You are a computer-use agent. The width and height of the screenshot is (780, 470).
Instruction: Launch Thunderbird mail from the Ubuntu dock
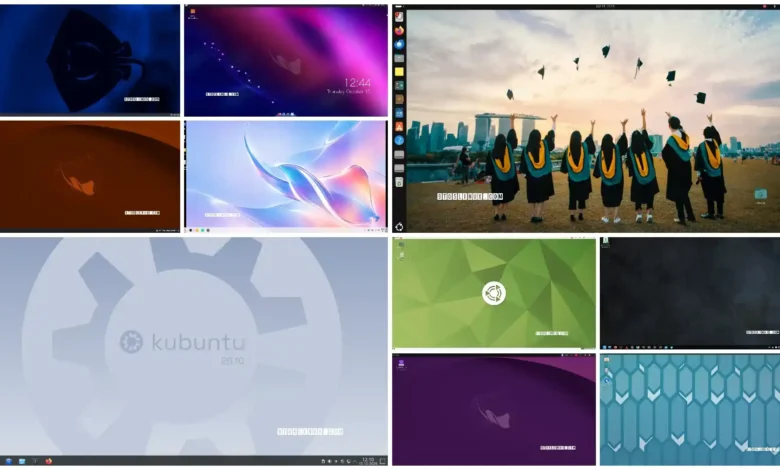(399, 44)
